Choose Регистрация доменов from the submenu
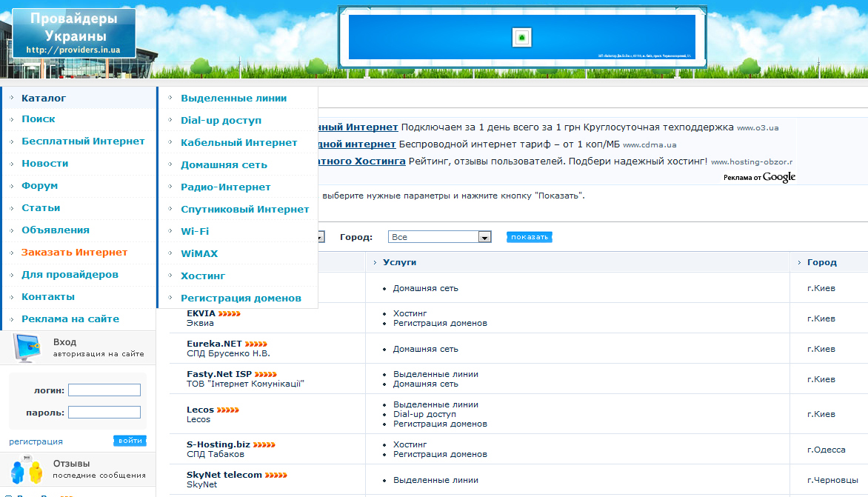 tap(241, 298)
